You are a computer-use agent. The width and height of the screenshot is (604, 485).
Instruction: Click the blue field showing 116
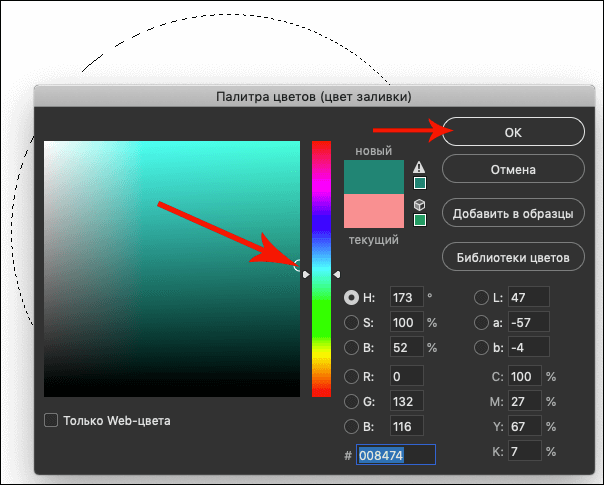point(407,426)
